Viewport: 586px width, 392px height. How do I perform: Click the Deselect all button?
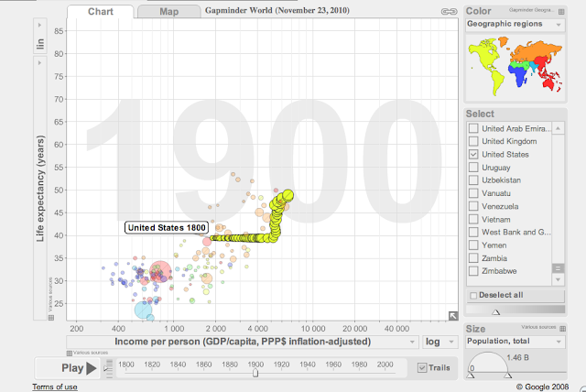tap(515, 295)
